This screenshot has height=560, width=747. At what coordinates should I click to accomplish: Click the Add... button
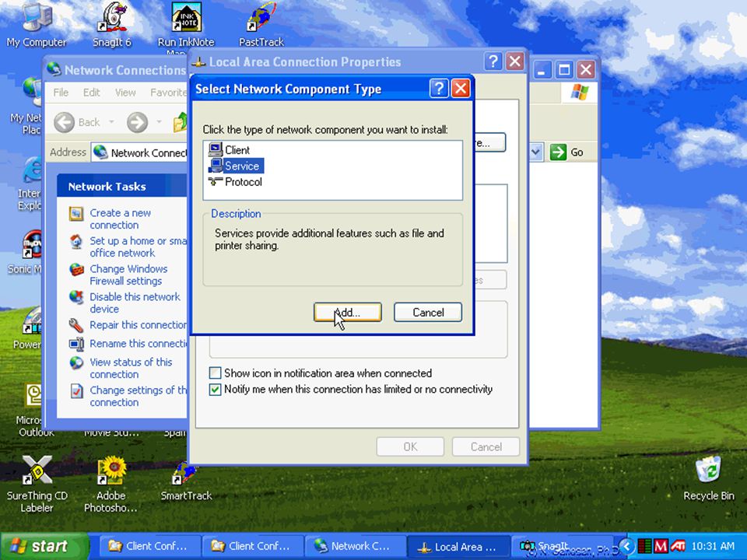point(347,313)
